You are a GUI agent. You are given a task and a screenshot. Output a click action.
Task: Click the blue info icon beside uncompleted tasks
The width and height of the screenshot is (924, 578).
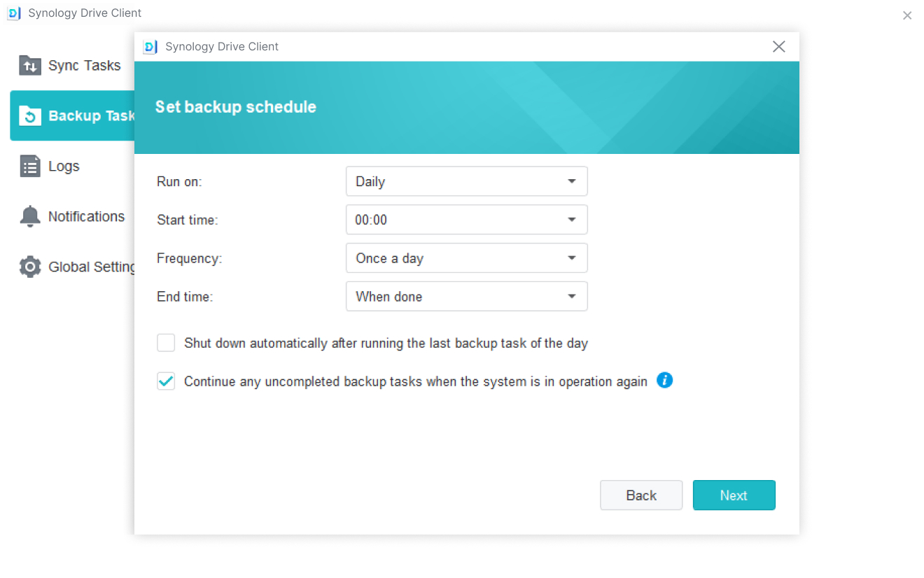tap(664, 381)
